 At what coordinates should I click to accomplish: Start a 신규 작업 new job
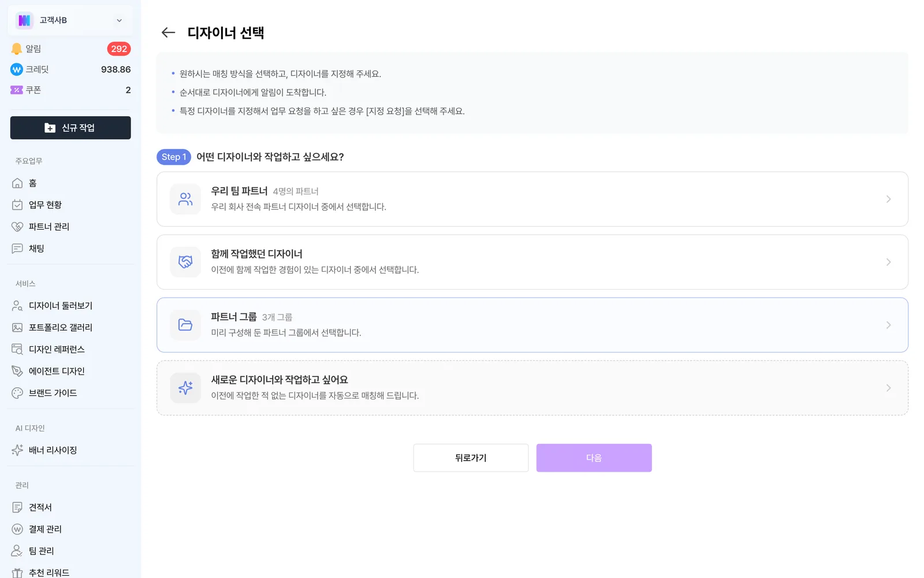(x=70, y=128)
